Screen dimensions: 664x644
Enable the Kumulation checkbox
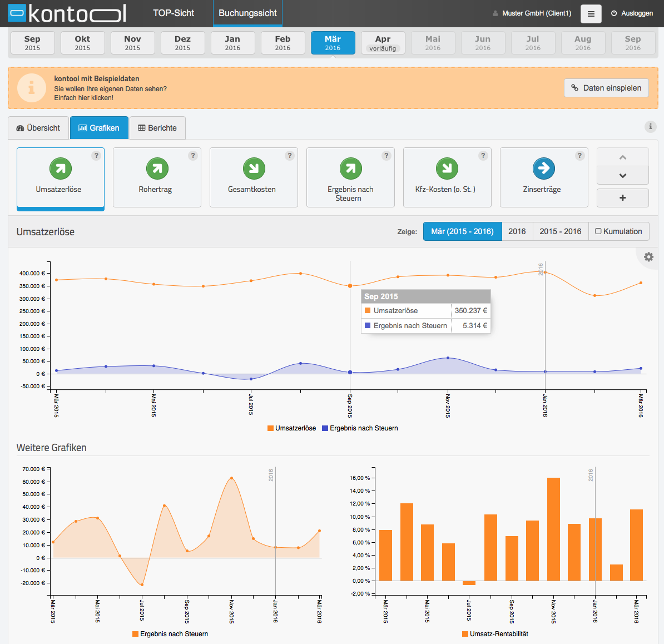598,231
